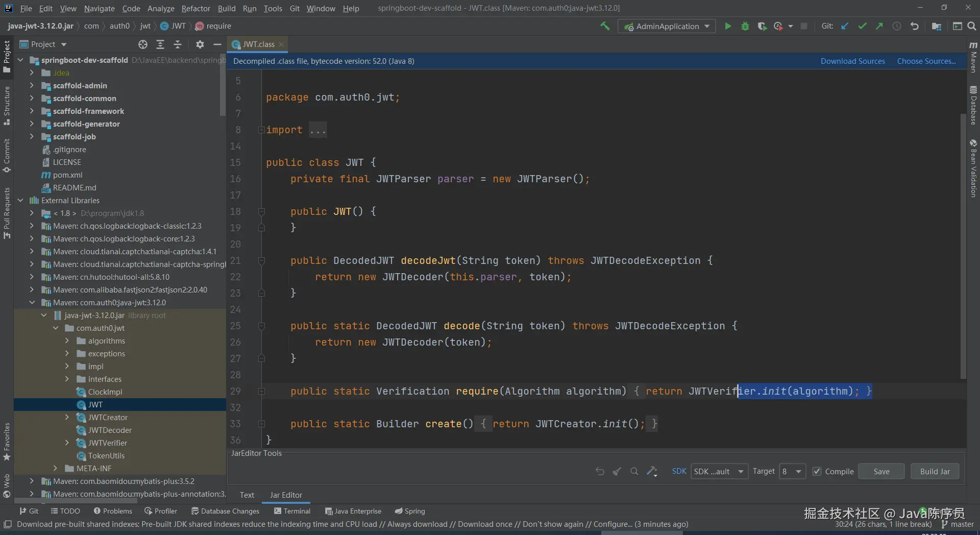This screenshot has height=535, width=980.
Task: Toggle the Compile checkbox
Action: tap(817, 471)
